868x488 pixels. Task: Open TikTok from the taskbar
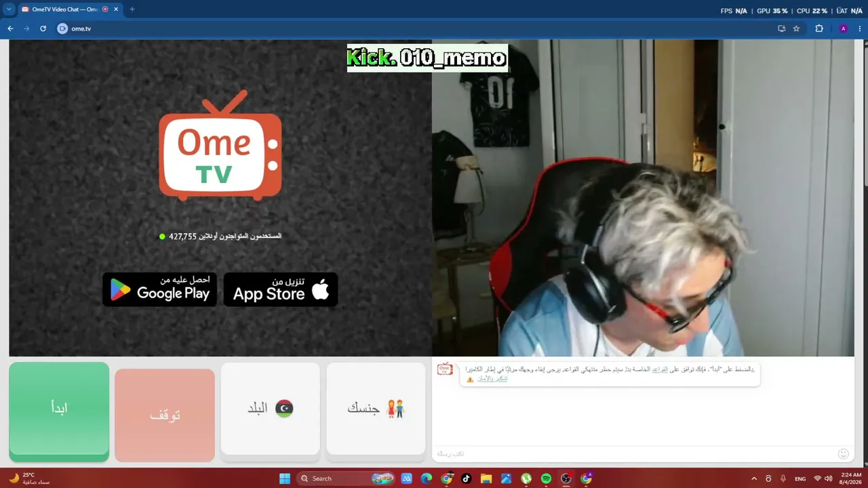pyautogui.click(x=466, y=479)
